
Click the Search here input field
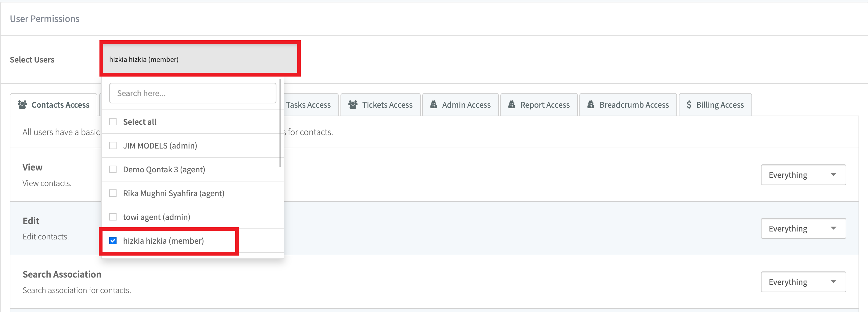193,93
